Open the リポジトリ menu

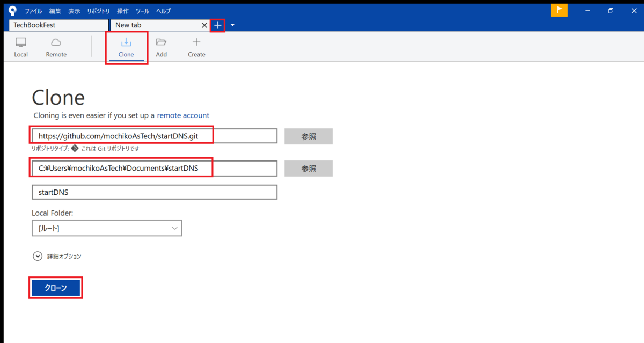[x=98, y=11]
